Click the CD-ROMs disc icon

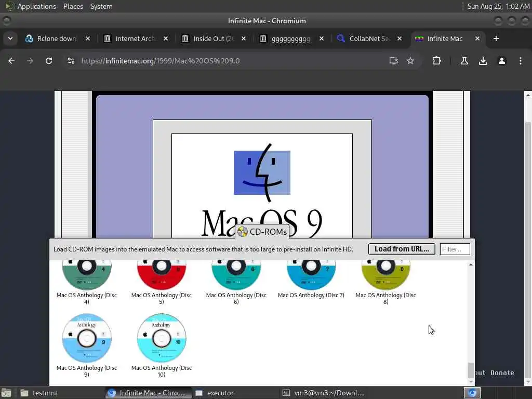[243, 232]
